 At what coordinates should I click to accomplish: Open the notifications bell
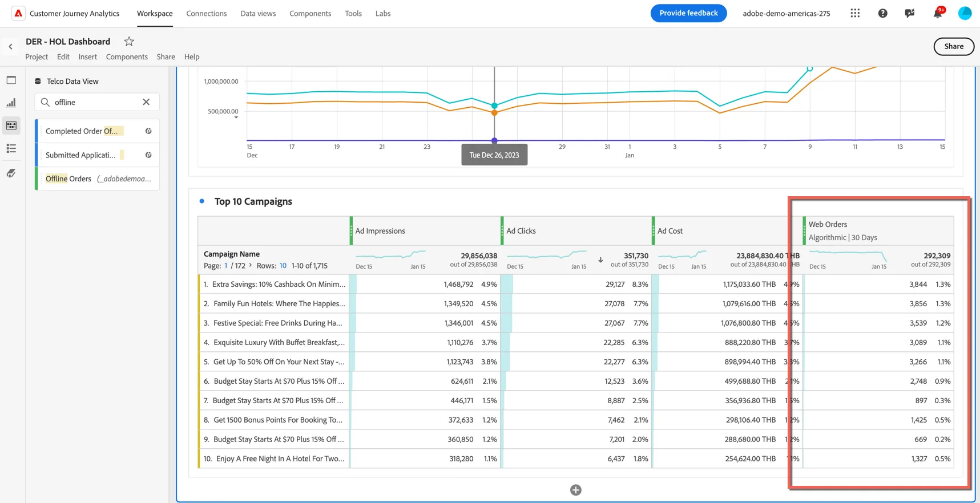pos(938,13)
